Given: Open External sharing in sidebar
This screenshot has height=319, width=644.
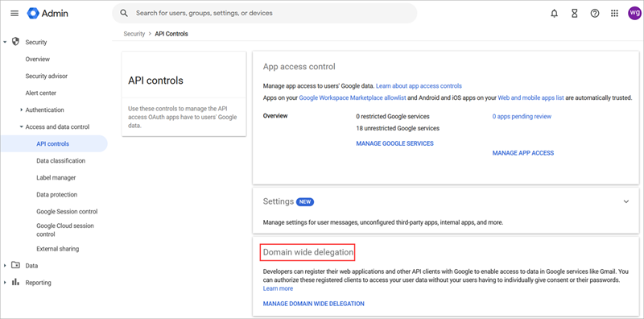Looking at the screenshot, I should tap(57, 249).
